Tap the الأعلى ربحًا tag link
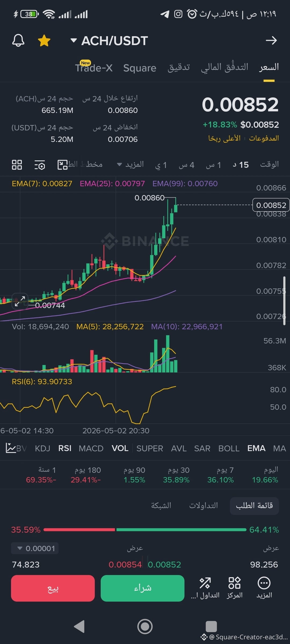The height and width of the screenshot is (644, 290). pyautogui.click(x=224, y=138)
